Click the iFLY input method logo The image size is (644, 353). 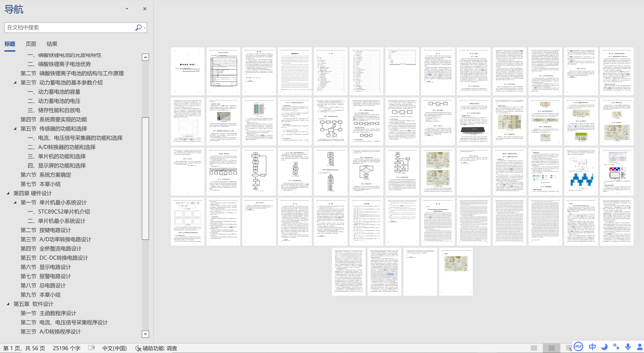pyautogui.click(x=578, y=346)
